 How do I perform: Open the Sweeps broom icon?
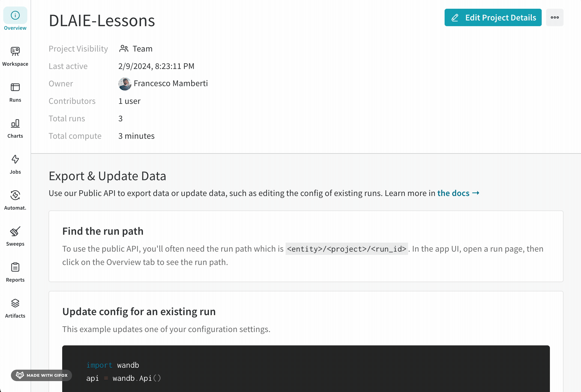pyautogui.click(x=15, y=231)
